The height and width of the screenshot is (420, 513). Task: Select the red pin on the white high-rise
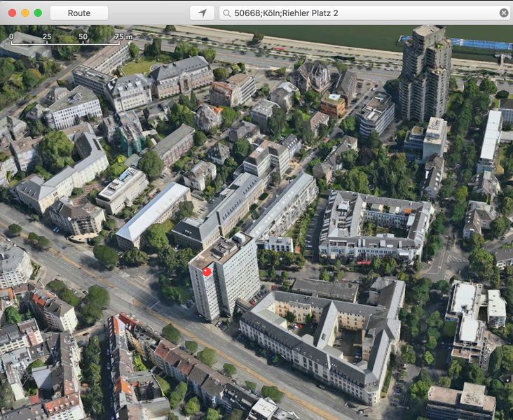pos(207,271)
